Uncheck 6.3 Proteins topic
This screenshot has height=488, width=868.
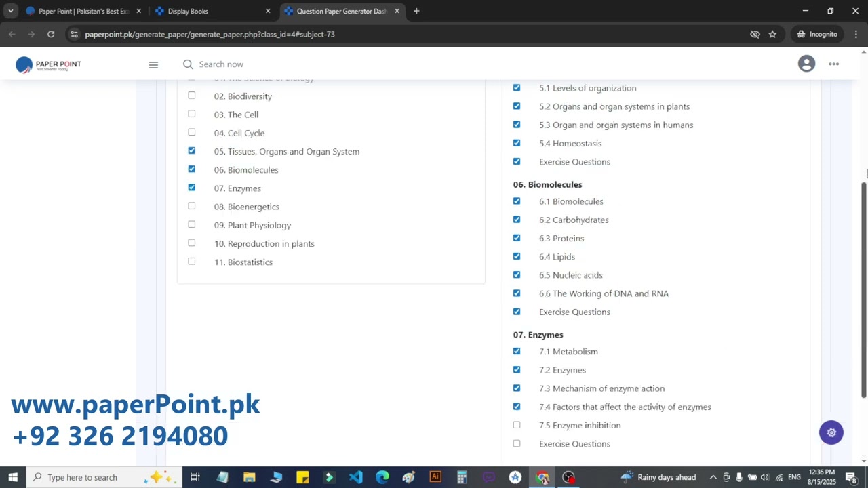pyautogui.click(x=517, y=238)
